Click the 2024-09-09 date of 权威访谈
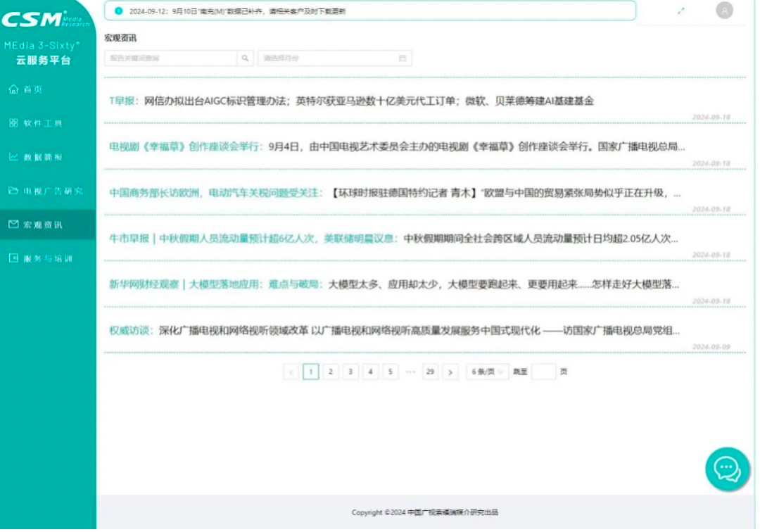Image resolution: width=760 pixels, height=532 pixels. (x=711, y=347)
